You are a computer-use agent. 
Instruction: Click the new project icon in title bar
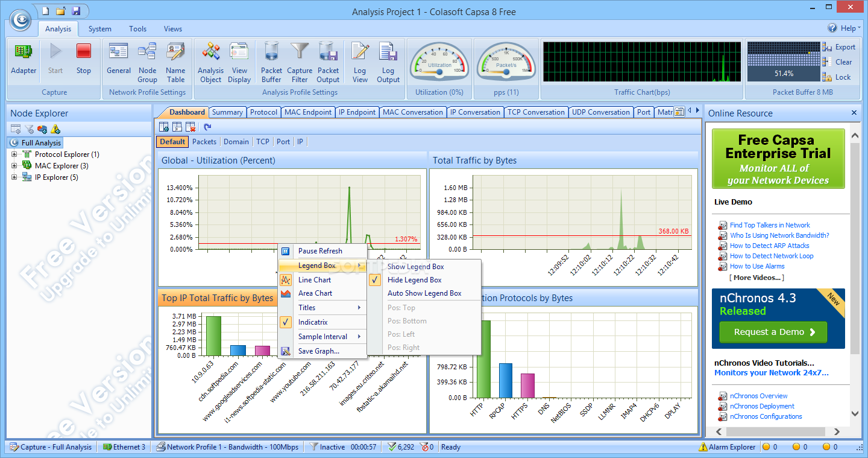coord(46,11)
